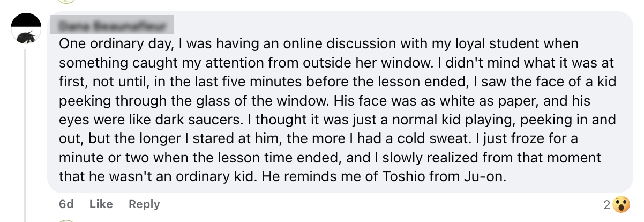This screenshot has height=222, width=644.
Task: Collapse thread via vertical line under avatar
Action: [26, 134]
